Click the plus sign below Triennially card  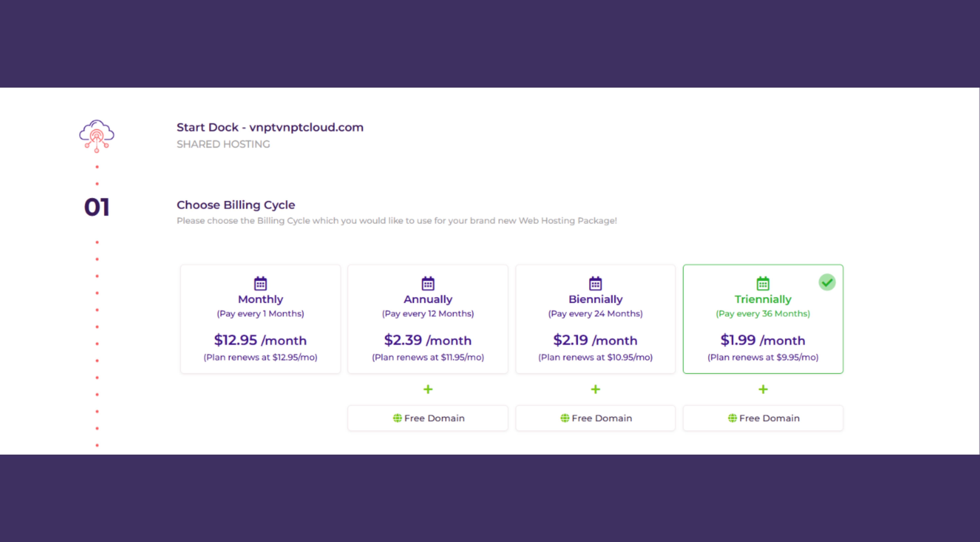[763, 389]
